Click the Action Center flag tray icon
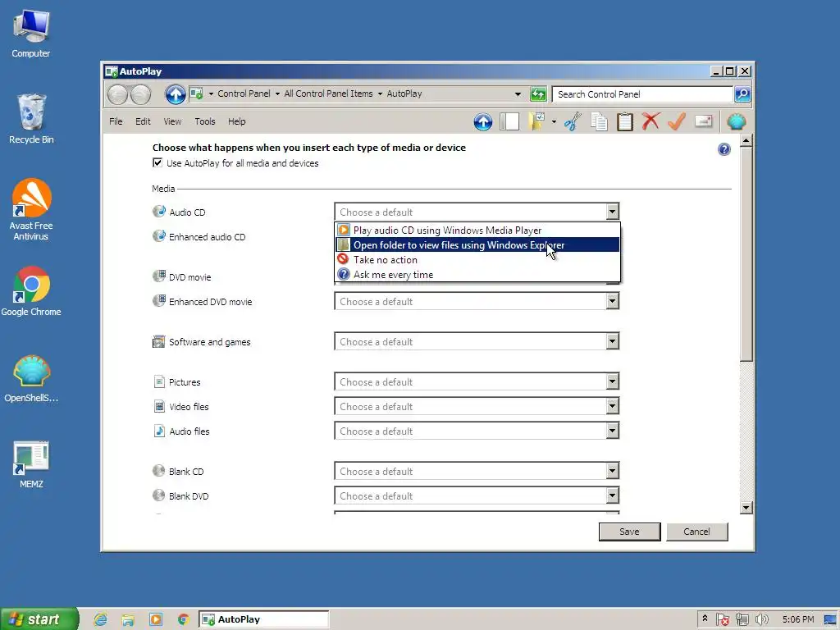The width and height of the screenshot is (840, 630). (x=722, y=619)
